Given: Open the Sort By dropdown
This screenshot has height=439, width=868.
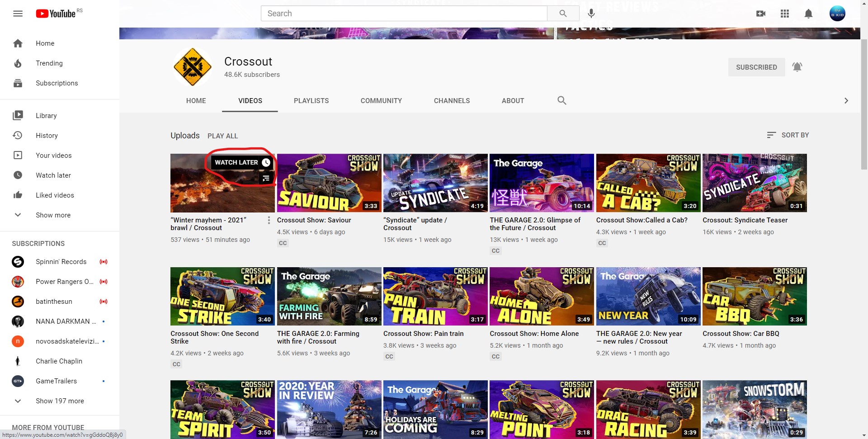Looking at the screenshot, I should pos(788,135).
